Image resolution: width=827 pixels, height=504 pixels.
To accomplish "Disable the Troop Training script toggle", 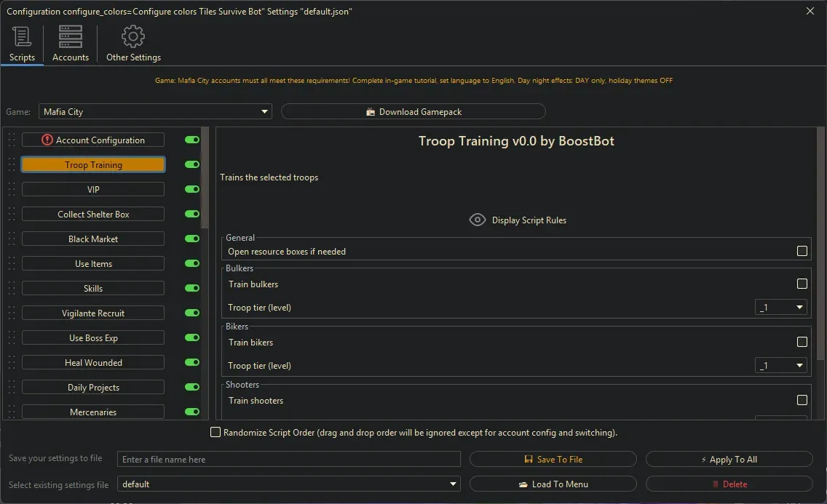I will point(192,164).
